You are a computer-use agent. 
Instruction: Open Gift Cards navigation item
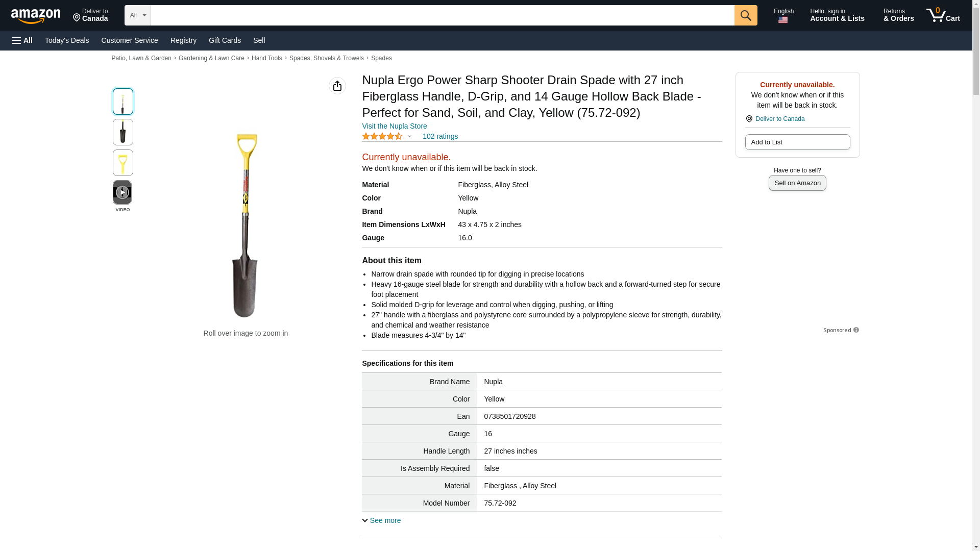click(x=225, y=40)
